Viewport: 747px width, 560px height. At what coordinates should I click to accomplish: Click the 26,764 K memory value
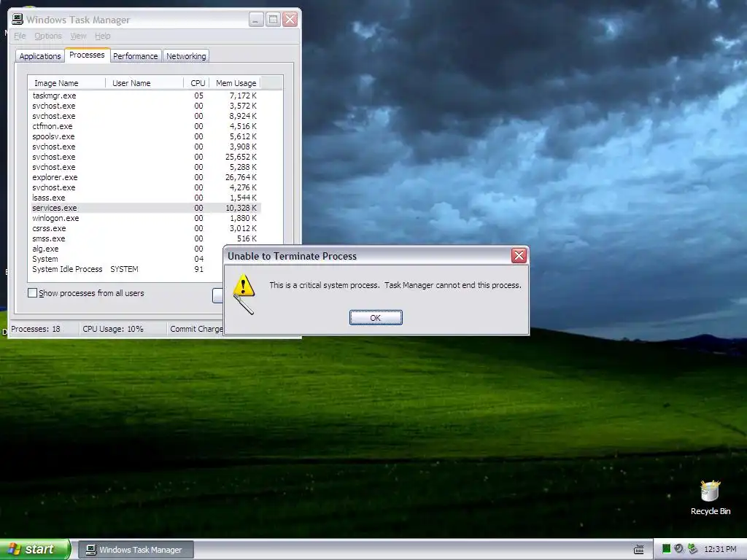point(241,177)
